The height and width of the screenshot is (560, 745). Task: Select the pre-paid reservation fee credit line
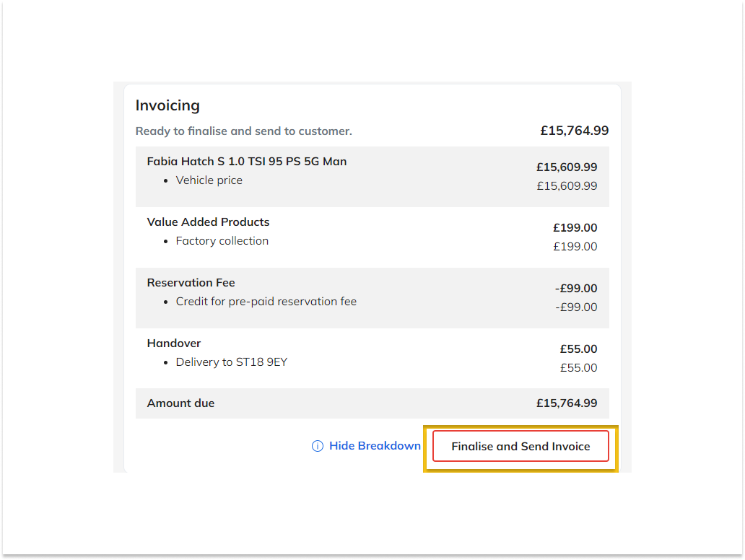266,301
